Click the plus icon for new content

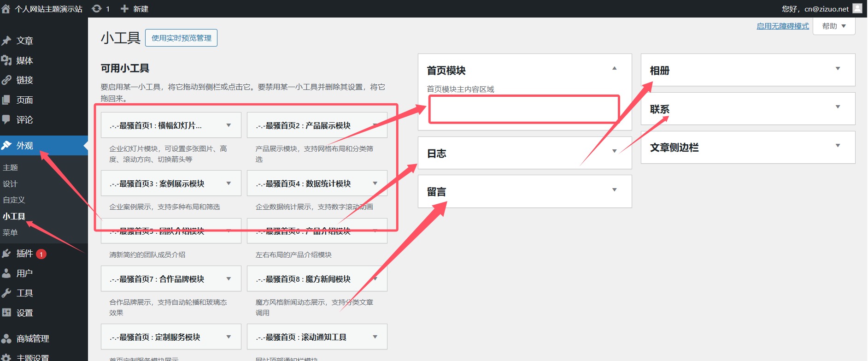[124, 9]
